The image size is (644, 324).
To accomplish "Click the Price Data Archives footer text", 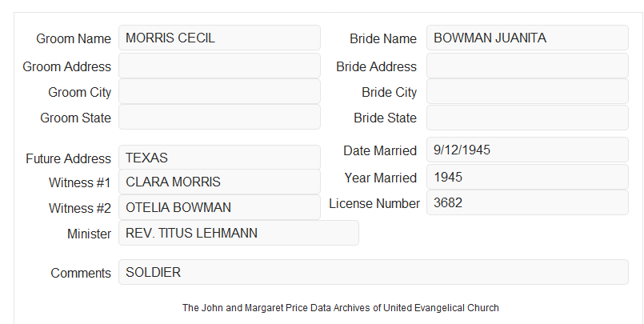I will coord(341,307).
